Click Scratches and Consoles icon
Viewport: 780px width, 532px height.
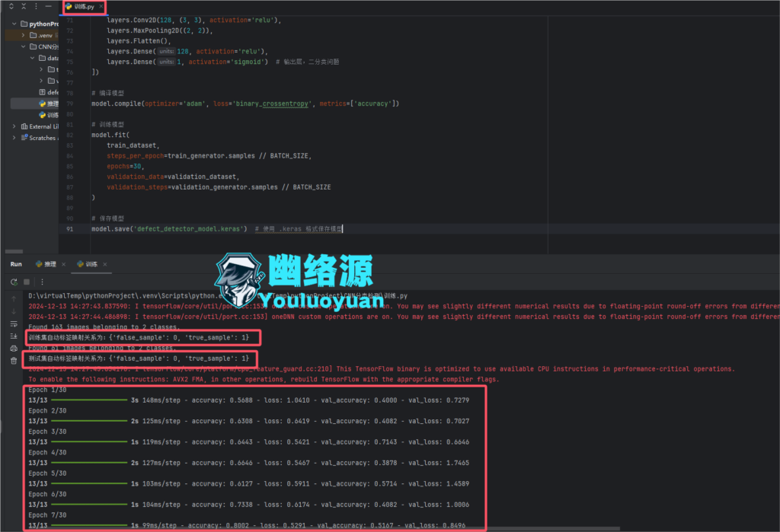point(24,138)
